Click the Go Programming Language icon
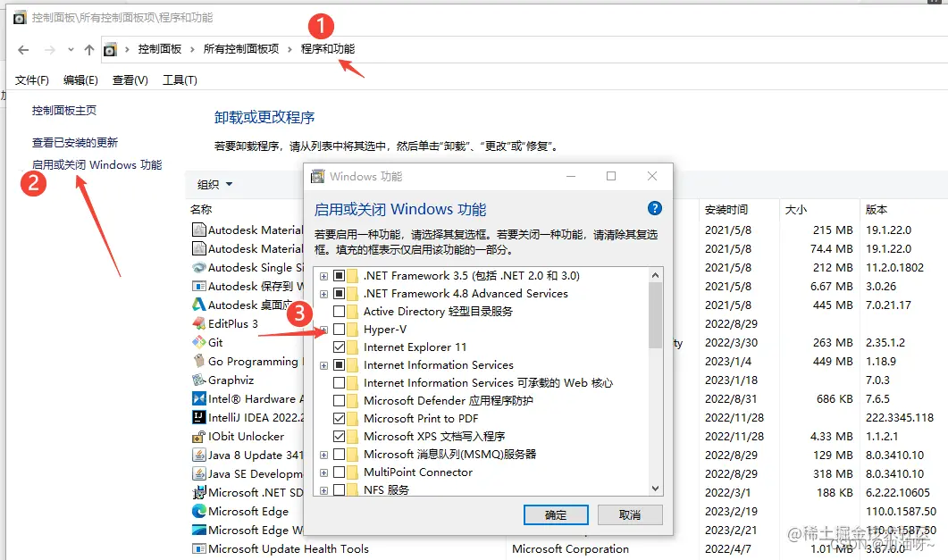The width and height of the screenshot is (948, 560). tap(199, 361)
